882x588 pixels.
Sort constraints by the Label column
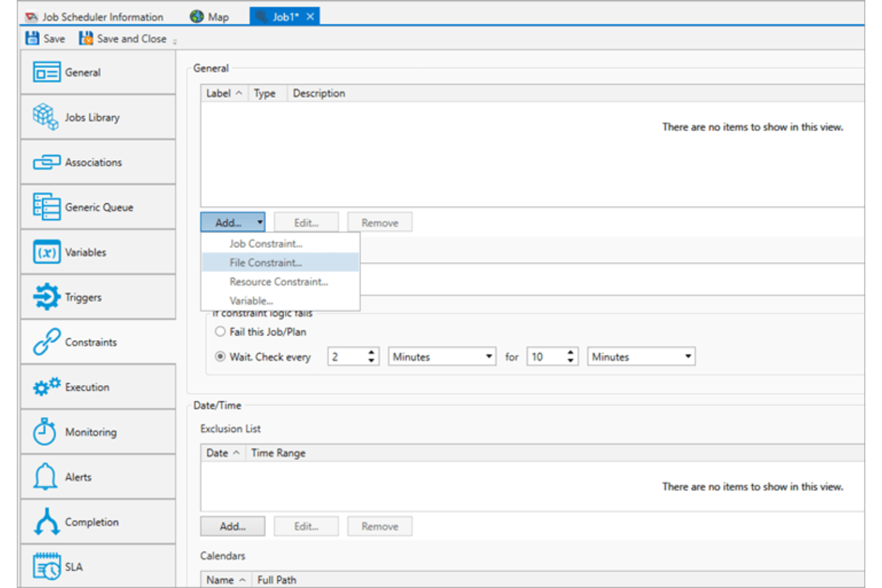coord(220,93)
